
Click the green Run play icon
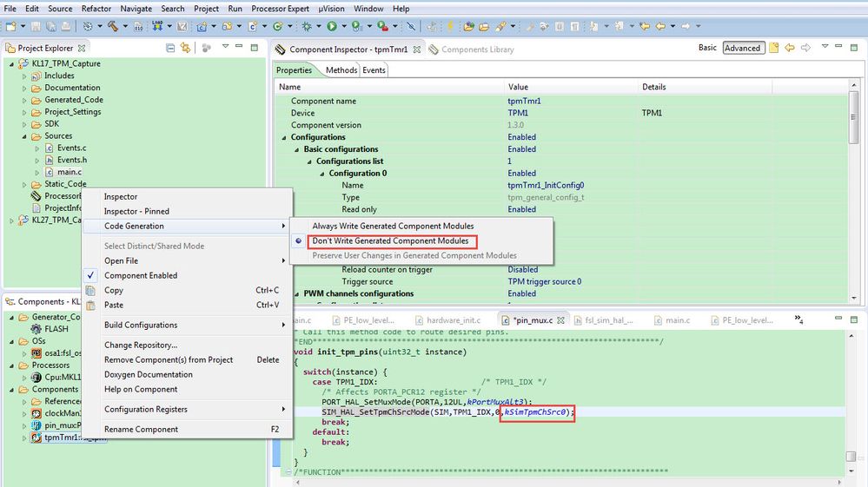tap(332, 26)
